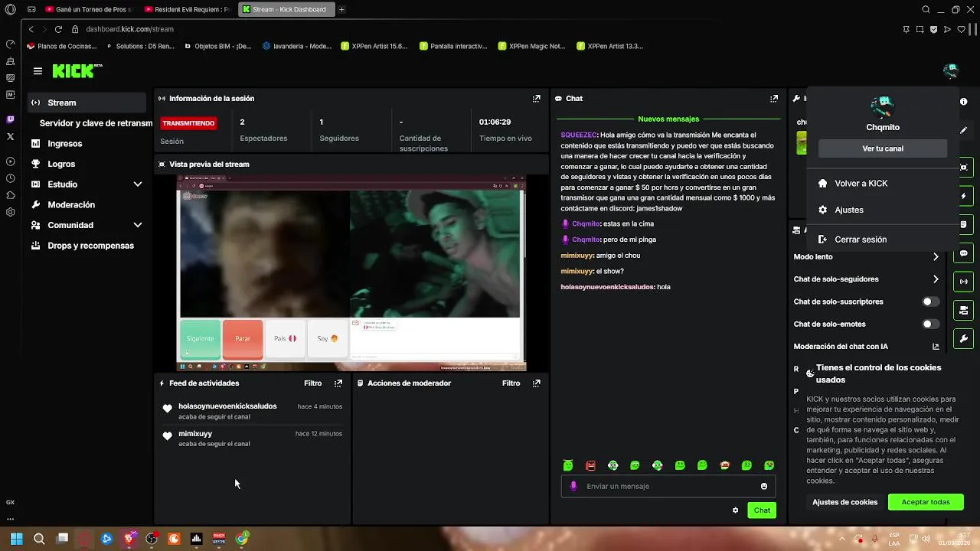Click Ver tu canal button

883,148
